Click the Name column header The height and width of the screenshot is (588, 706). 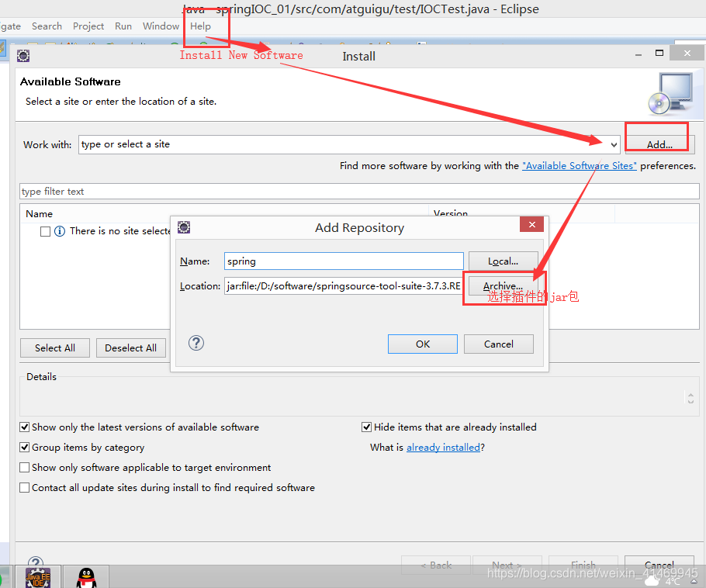[39, 214]
